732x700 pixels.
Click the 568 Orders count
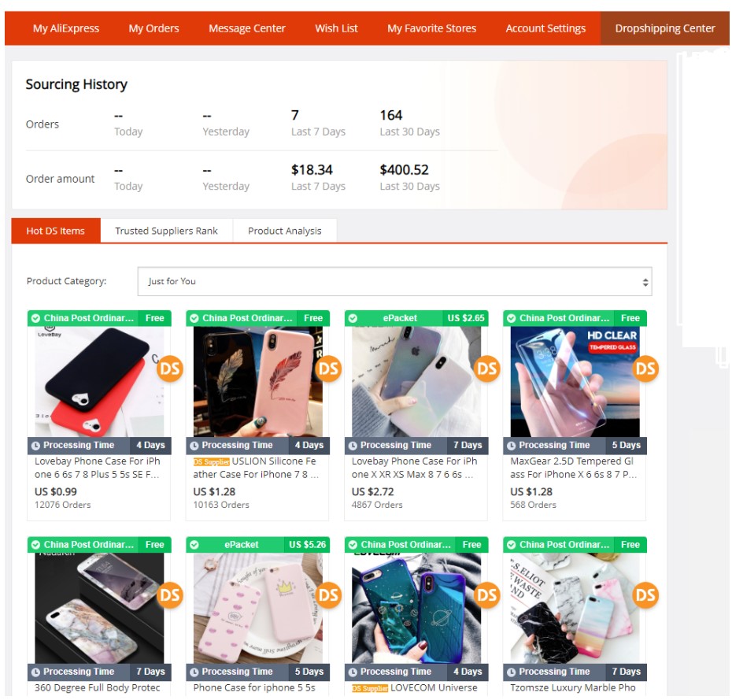point(533,505)
